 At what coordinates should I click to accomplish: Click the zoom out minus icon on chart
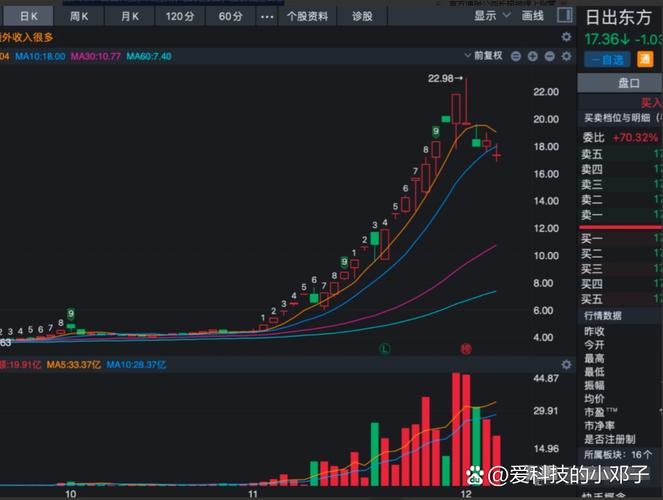click(549, 56)
